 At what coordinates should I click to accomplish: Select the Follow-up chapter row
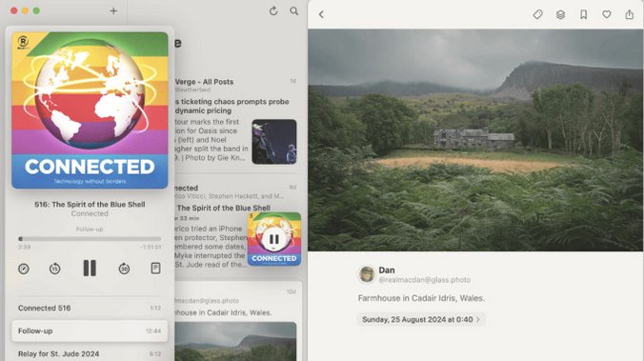(x=90, y=331)
